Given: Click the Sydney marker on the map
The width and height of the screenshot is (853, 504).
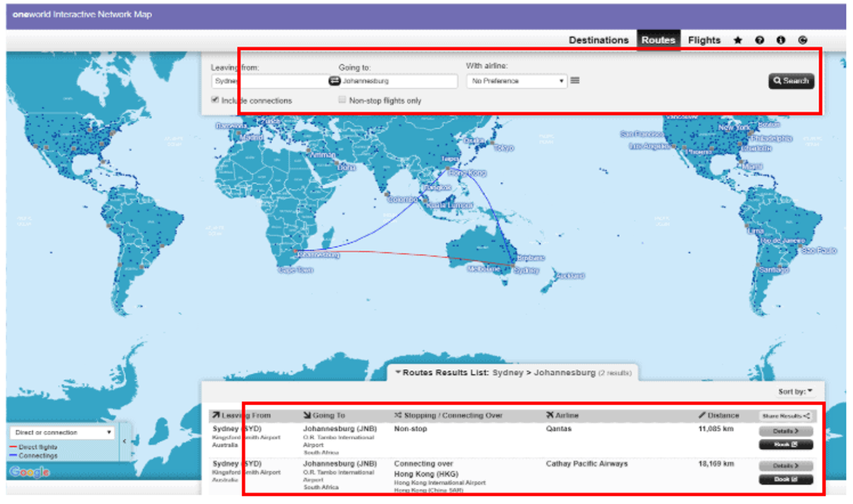Looking at the screenshot, I should [513, 266].
